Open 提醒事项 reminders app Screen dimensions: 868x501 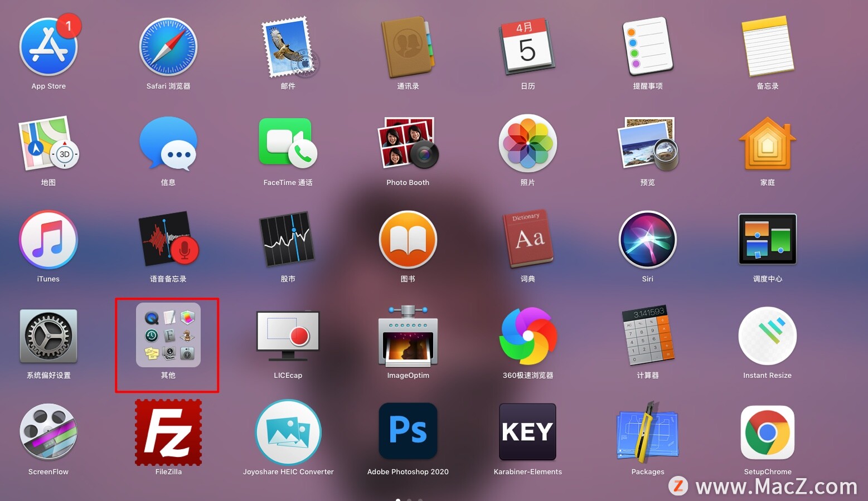pyautogui.click(x=648, y=47)
